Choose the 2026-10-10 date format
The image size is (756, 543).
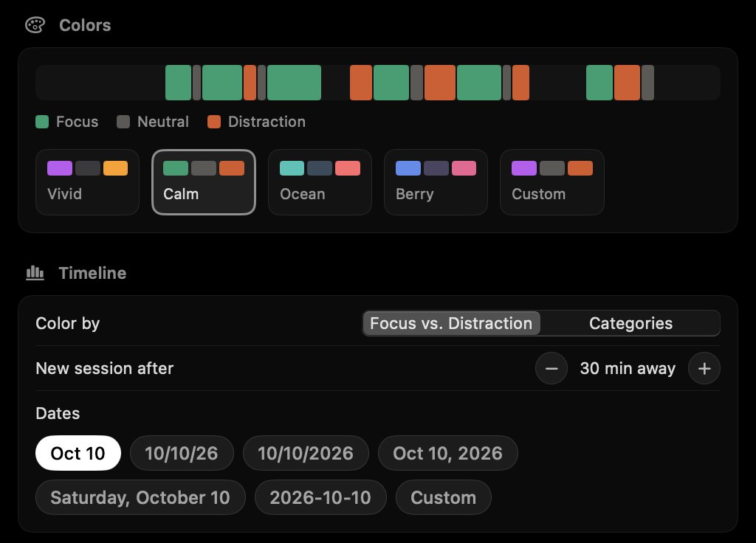pos(320,498)
